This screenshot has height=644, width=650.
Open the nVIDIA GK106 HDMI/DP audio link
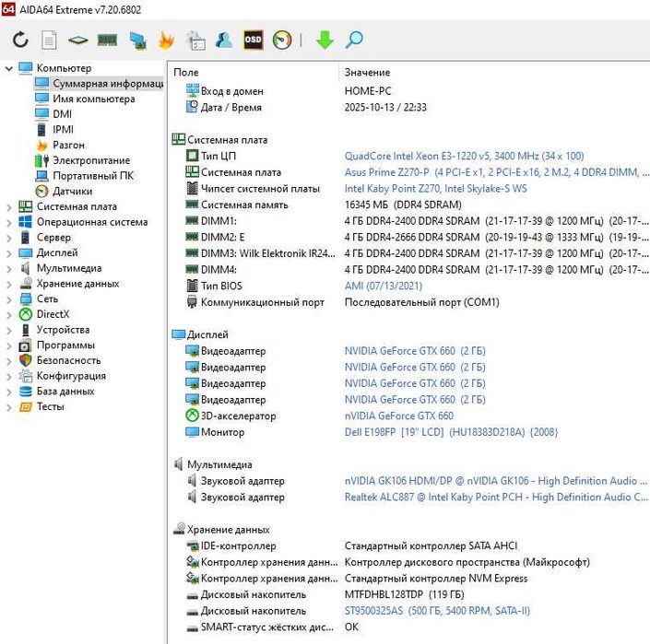pyautogui.click(x=496, y=481)
